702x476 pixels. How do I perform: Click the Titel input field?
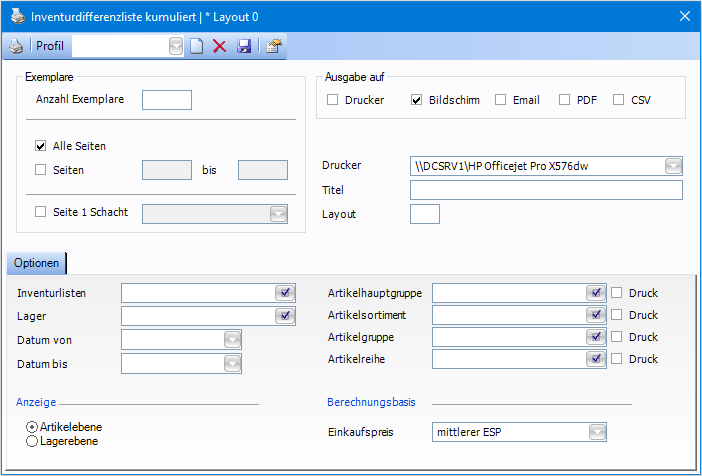pyautogui.click(x=546, y=190)
